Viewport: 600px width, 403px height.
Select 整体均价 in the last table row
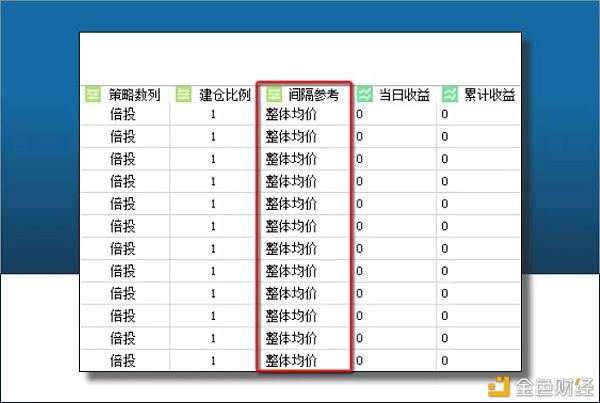click(291, 360)
